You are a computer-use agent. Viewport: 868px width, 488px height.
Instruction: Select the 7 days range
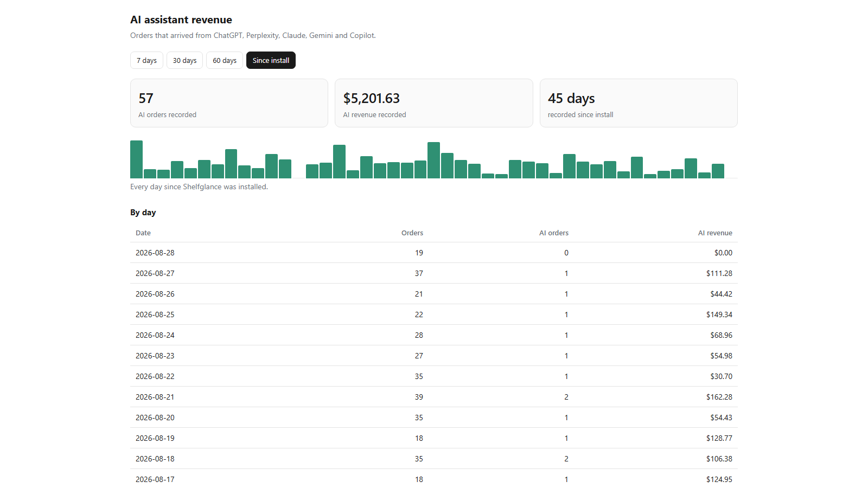tap(146, 60)
